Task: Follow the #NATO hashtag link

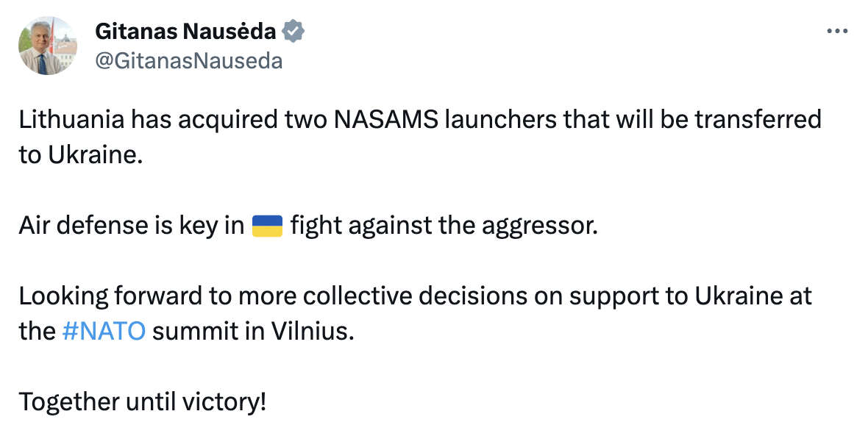Action: click(x=104, y=331)
